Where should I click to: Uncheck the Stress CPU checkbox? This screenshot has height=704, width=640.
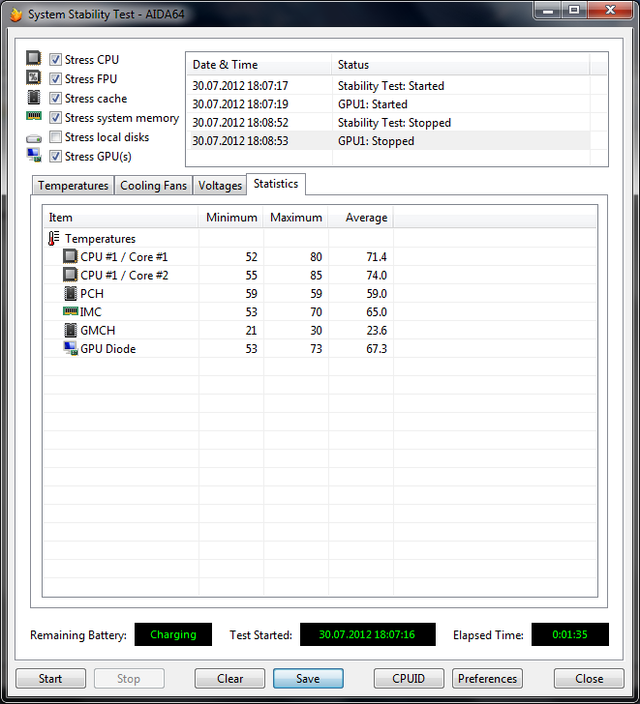click(x=56, y=60)
